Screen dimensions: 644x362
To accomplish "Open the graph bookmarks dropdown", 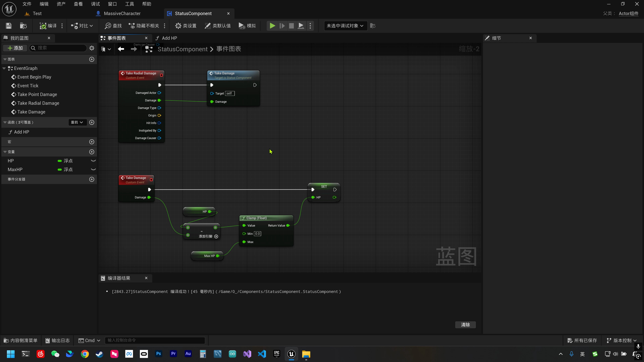I will tap(106, 49).
